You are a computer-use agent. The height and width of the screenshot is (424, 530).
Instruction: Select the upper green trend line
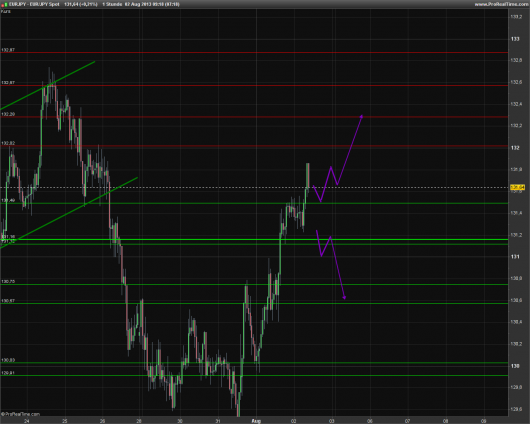48,85
